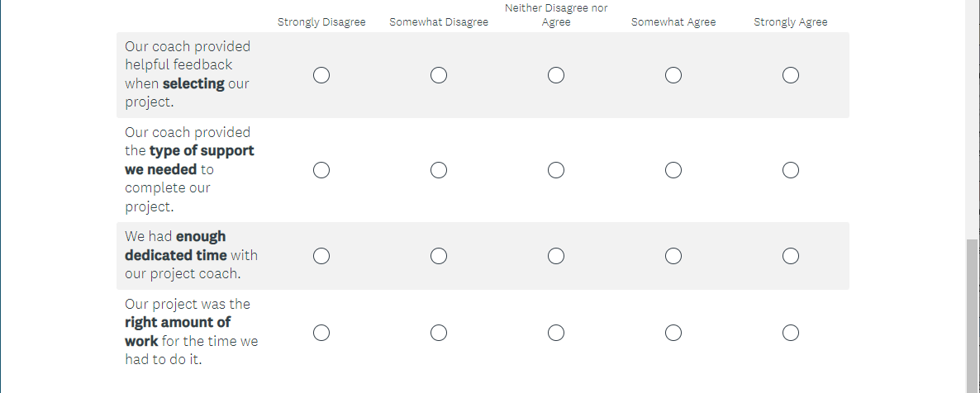Rate right amount of work Somewhat Agree
This screenshot has height=393, width=980.
pyautogui.click(x=673, y=333)
